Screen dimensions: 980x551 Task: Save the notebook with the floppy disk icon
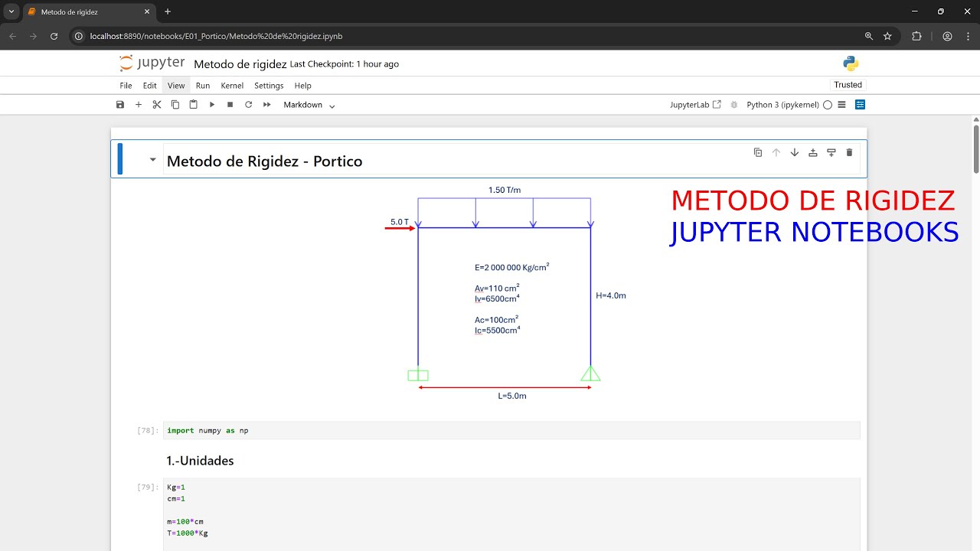120,105
